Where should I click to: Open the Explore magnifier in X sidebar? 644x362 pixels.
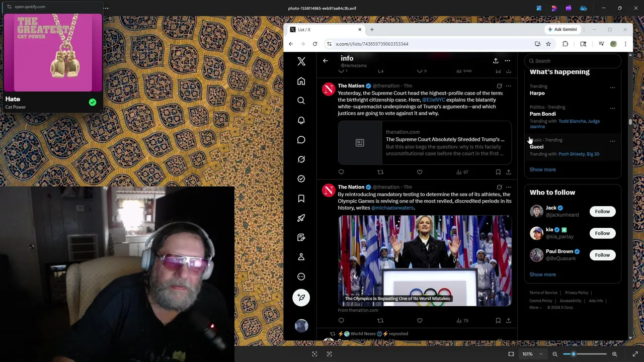point(301,101)
